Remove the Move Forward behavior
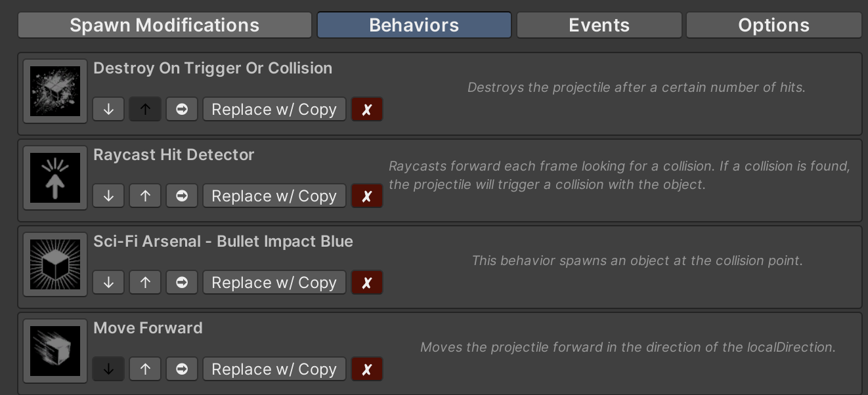Screen dimensions: 868x395 tap(367, 369)
